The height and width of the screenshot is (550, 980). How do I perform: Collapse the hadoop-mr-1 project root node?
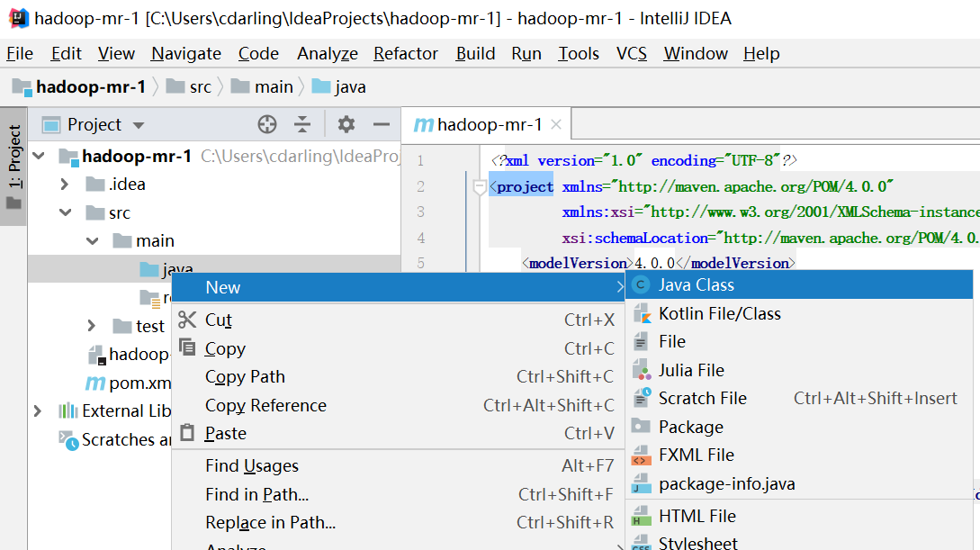tap(39, 155)
